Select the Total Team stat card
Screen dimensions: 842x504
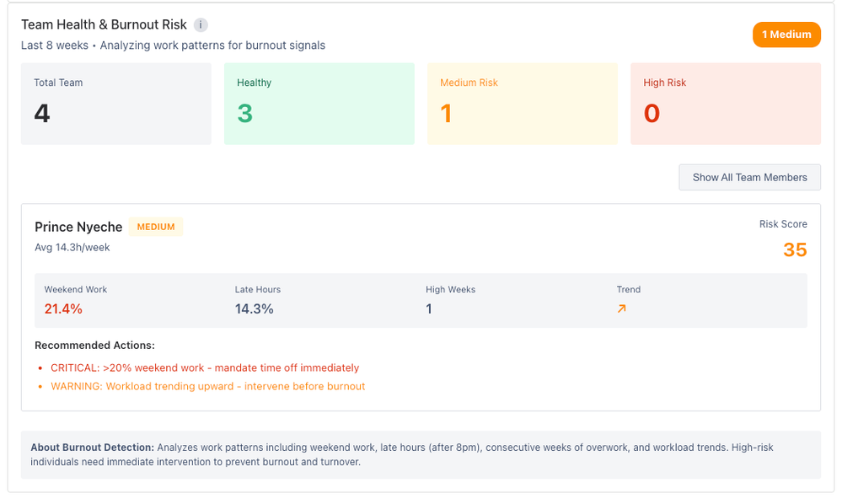pos(115,104)
